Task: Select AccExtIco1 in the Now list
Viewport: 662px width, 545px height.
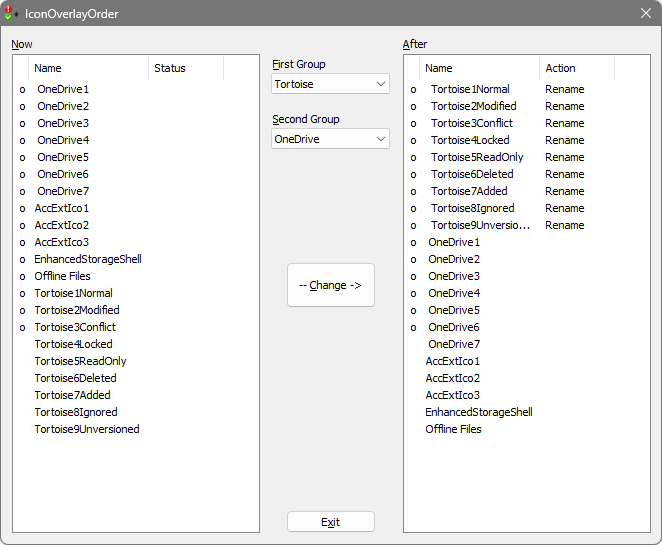Action: tap(62, 208)
